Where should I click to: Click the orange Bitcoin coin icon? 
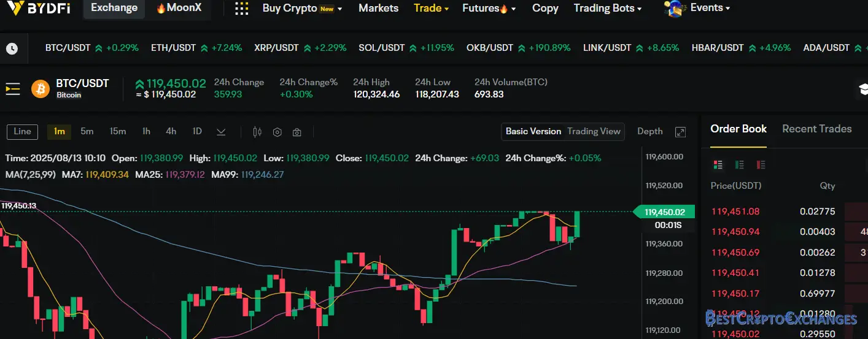(x=41, y=89)
